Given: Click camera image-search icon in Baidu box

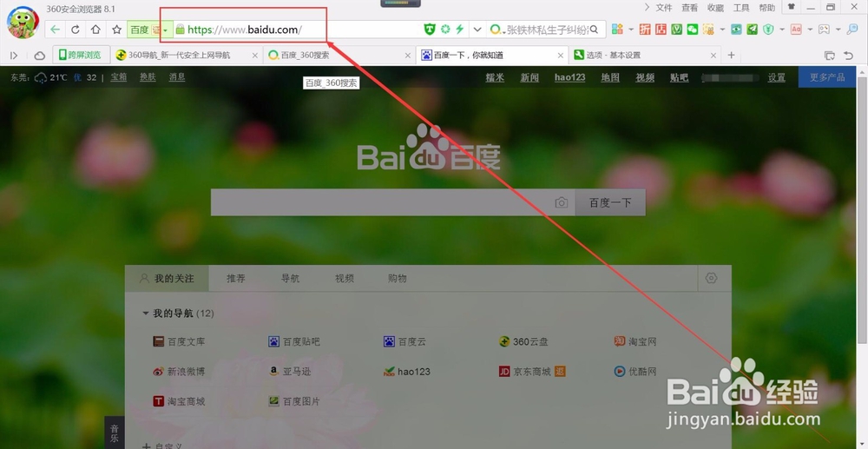Looking at the screenshot, I should click(x=562, y=202).
